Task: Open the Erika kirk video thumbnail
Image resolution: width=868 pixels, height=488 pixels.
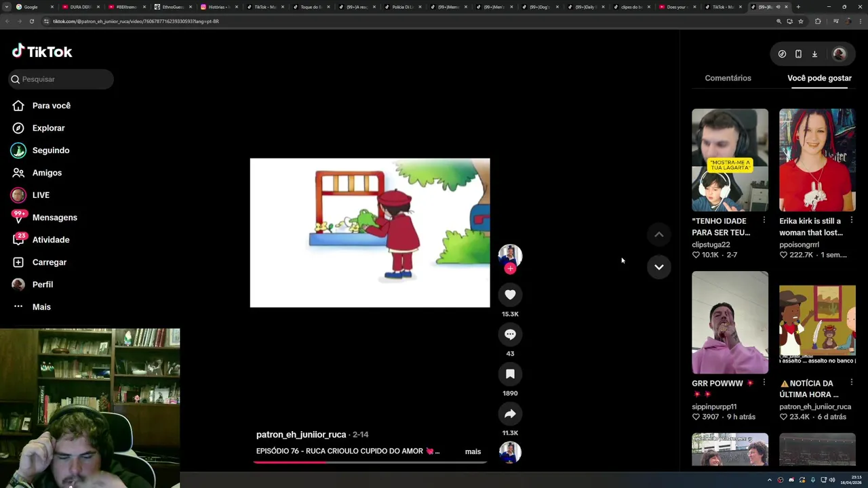Action: 817,160
